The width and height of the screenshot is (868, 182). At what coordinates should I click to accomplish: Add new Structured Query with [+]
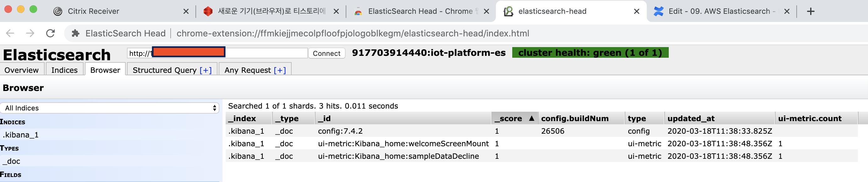point(206,70)
